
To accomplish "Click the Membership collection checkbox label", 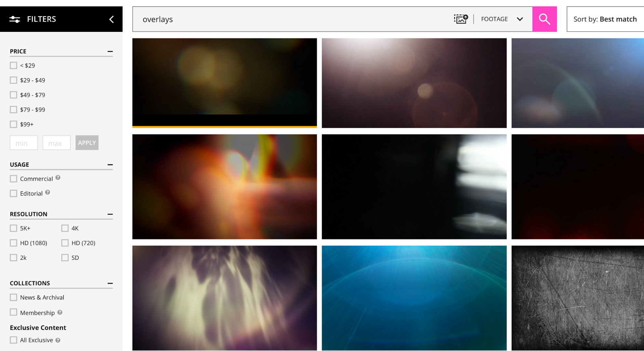I will 38,312.
